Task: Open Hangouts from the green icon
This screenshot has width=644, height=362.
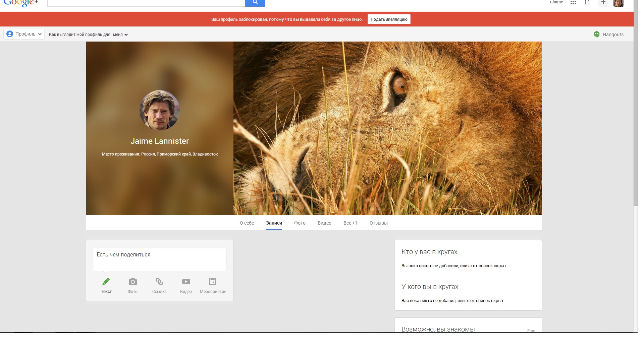Action: point(597,35)
